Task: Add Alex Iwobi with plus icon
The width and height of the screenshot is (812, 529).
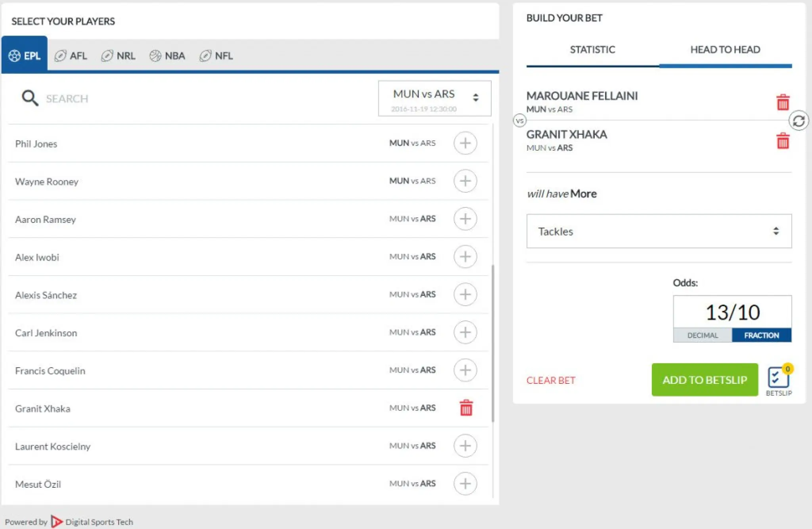Action: pyautogui.click(x=465, y=257)
